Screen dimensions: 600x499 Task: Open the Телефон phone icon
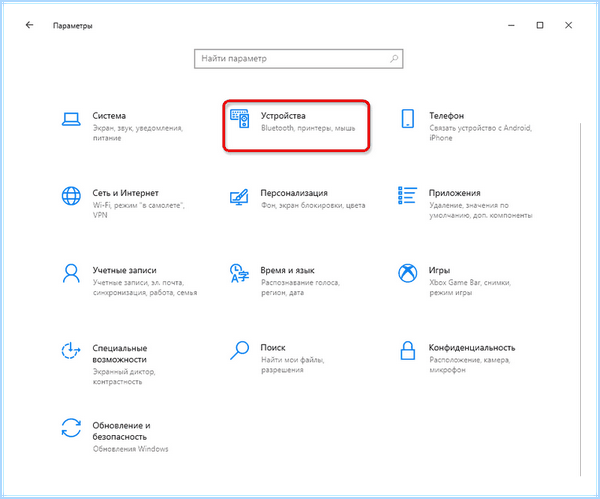tap(408, 119)
